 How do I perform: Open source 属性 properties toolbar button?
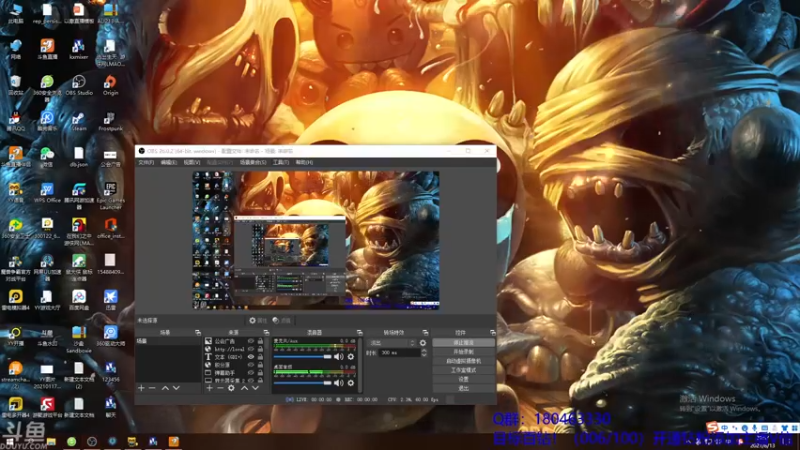(258, 320)
